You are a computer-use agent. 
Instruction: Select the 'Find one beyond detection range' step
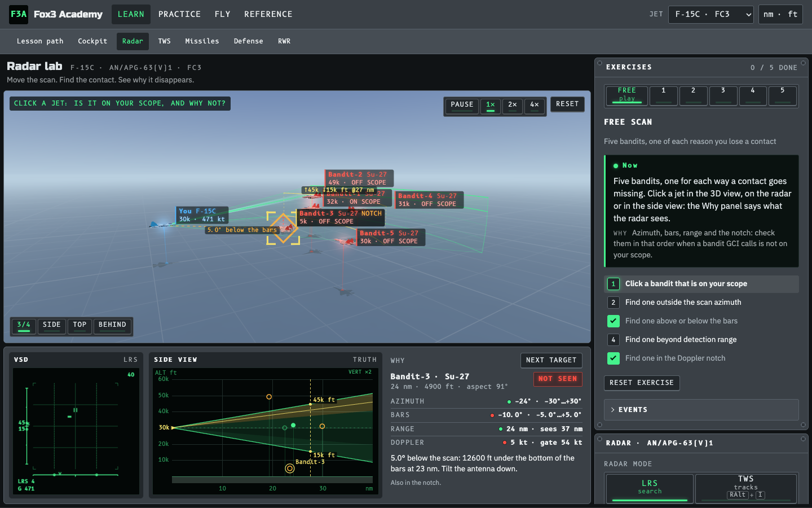[x=701, y=340]
